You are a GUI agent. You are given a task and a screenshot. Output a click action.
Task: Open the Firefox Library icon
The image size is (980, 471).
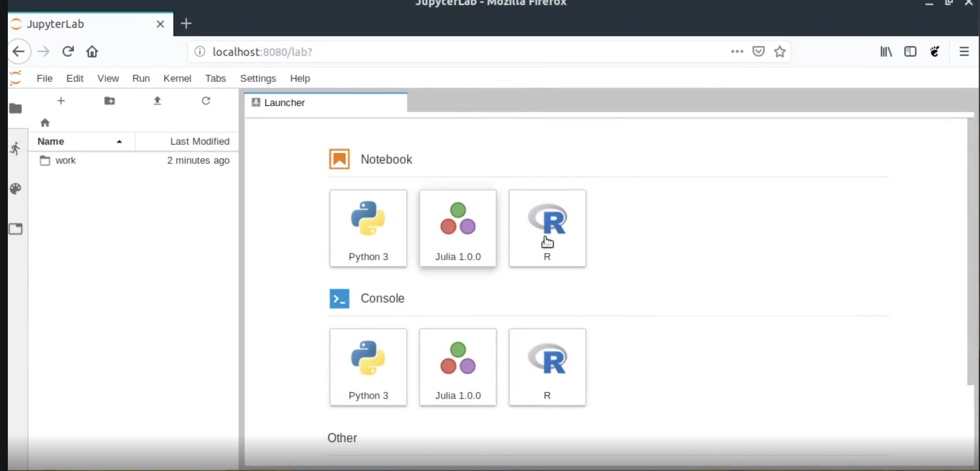coord(886,51)
